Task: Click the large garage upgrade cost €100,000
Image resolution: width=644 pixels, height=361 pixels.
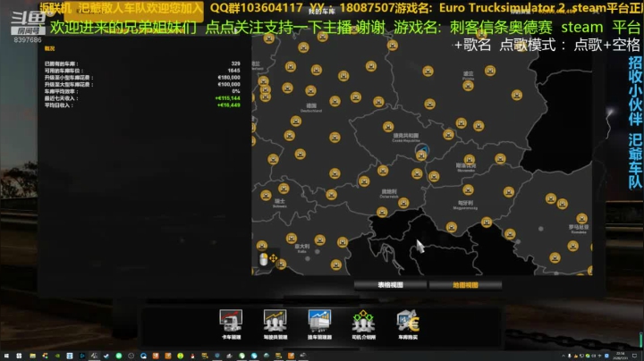Action: [x=229, y=84]
